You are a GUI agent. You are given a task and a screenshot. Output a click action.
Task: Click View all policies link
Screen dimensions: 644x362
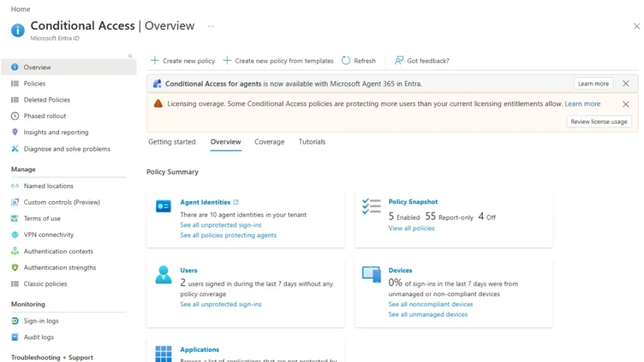tap(411, 228)
